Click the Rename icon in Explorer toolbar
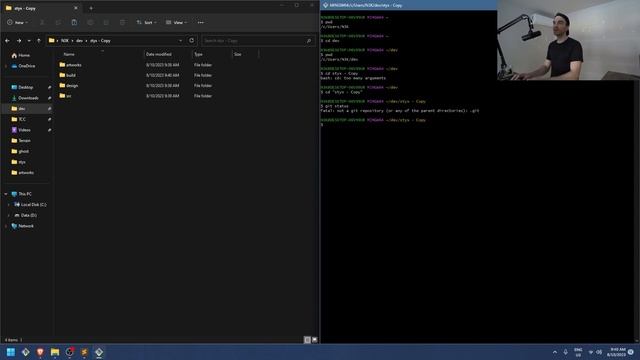The image size is (640, 360). pos(90,22)
